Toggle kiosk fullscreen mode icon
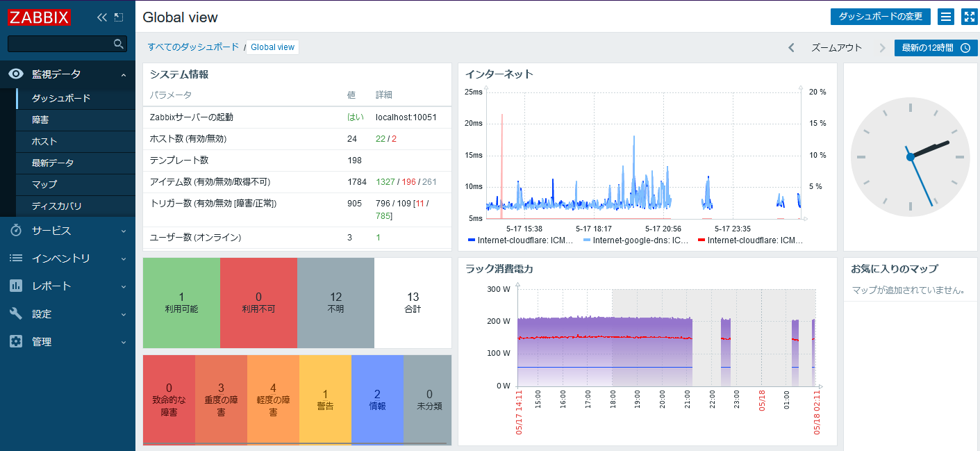Screen dimensions: 980x451 click(x=969, y=17)
